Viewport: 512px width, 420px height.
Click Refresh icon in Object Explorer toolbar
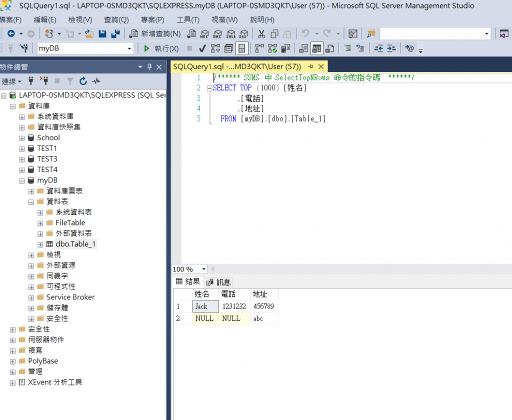83,81
